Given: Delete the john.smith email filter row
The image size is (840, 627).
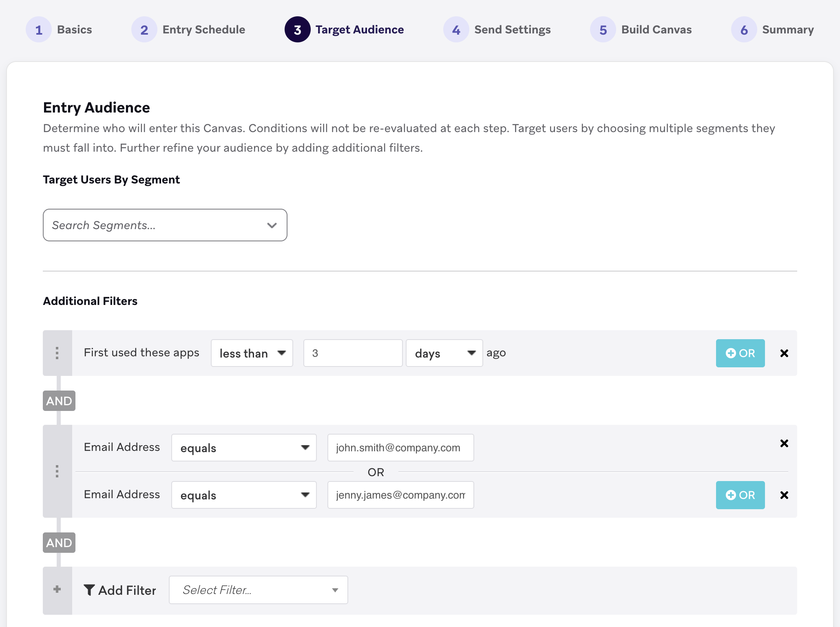Looking at the screenshot, I should click(x=784, y=443).
